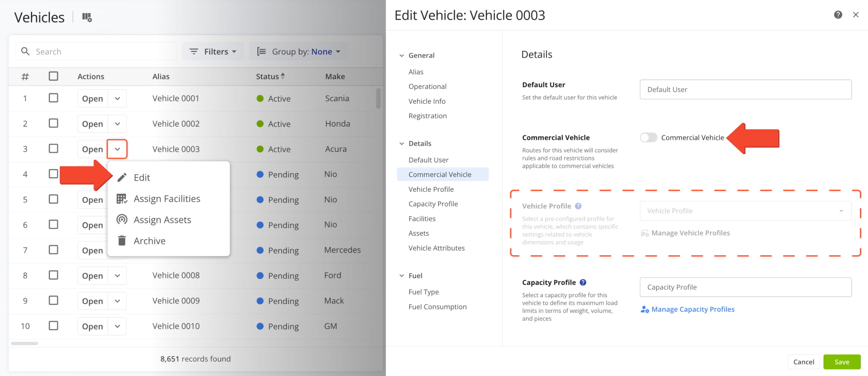Click the Archive trash icon

pyautogui.click(x=122, y=241)
